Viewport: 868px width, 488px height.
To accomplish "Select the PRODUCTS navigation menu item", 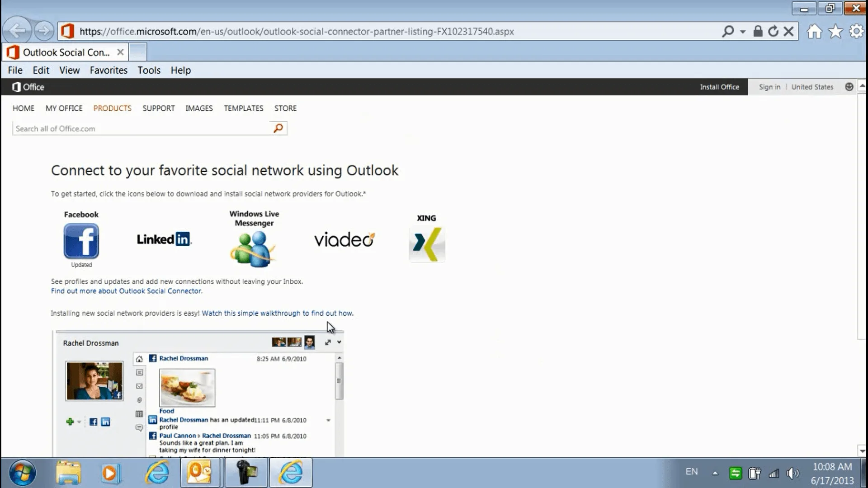I will (x=112, y=108).
